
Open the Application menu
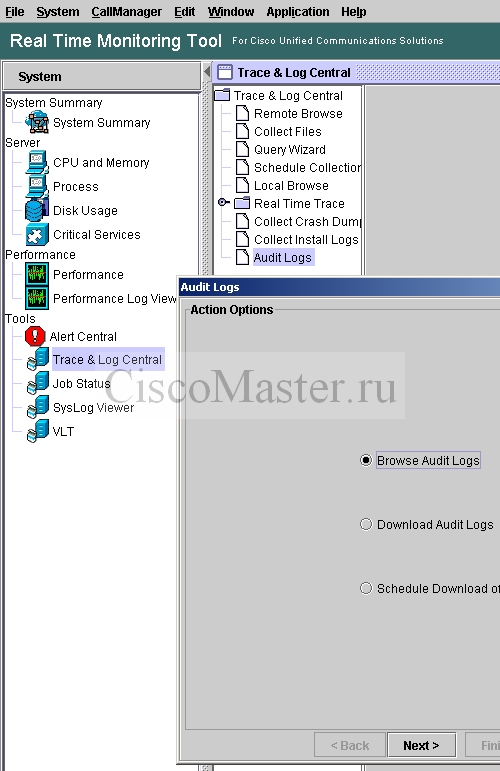297,11
